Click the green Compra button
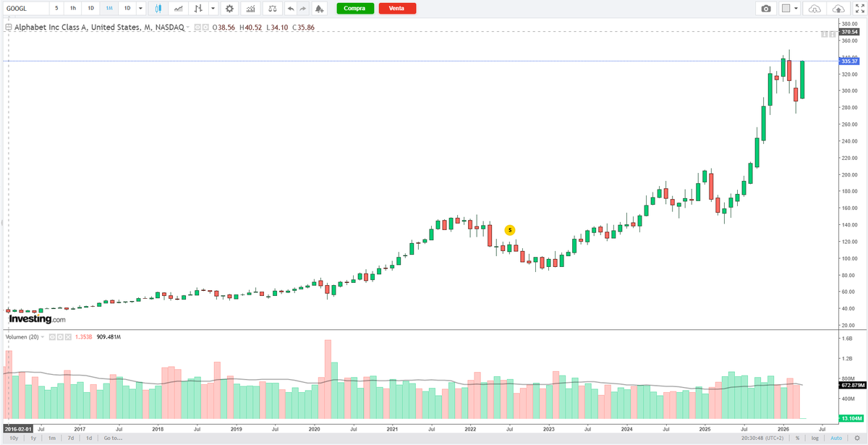Screen dimensions: 868x445 pos(355,9)
